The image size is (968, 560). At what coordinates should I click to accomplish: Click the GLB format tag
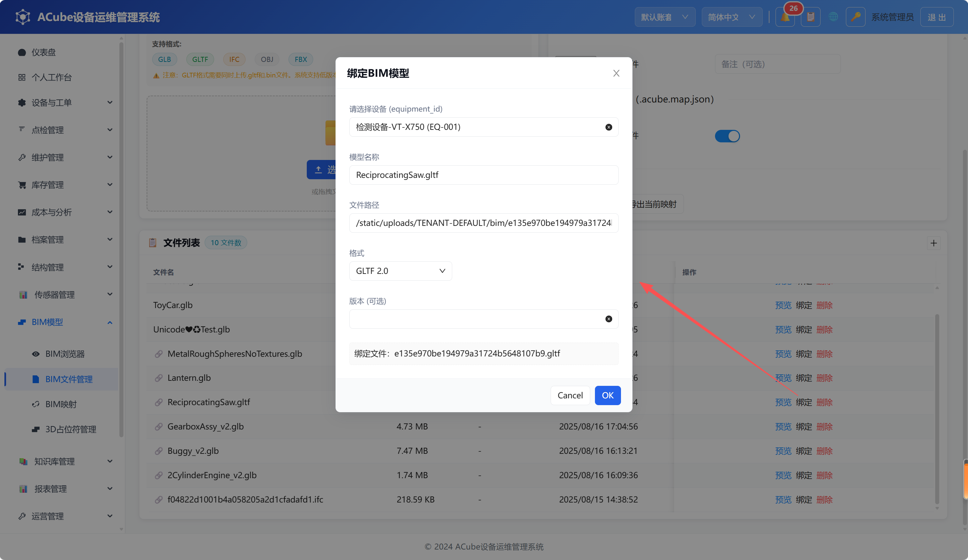click(164, 59)
